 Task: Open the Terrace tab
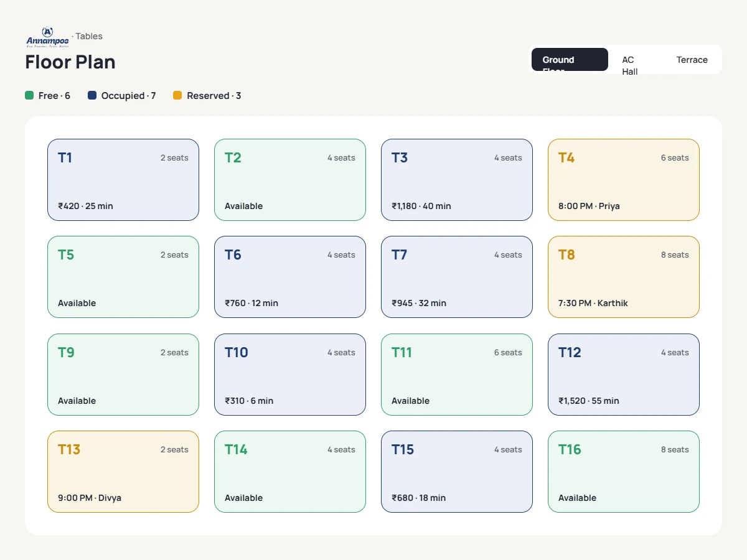pos(692,60)
